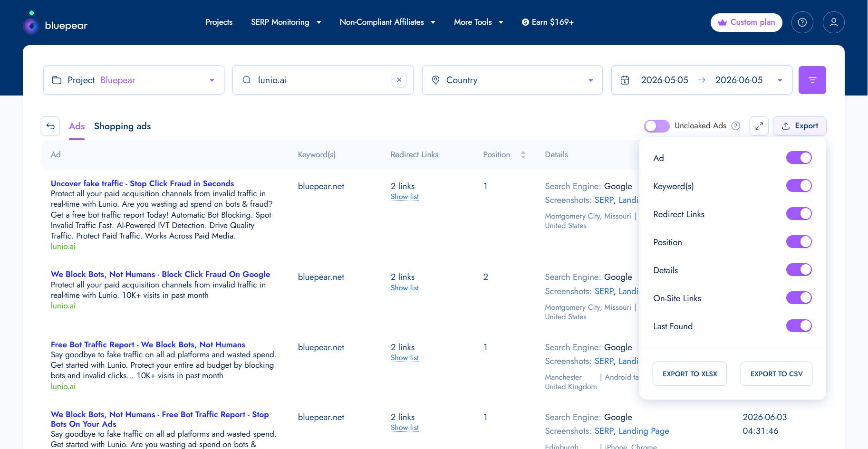
Task: Click the dollar coin icon near Earn
Action: (525, 22)
